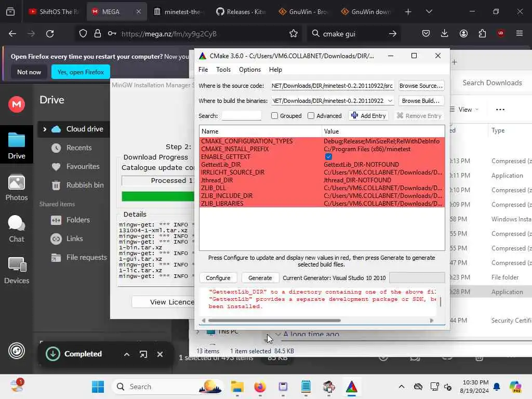Open a new Firefox tab
The image size is (532, 399).
click(408, 12)
